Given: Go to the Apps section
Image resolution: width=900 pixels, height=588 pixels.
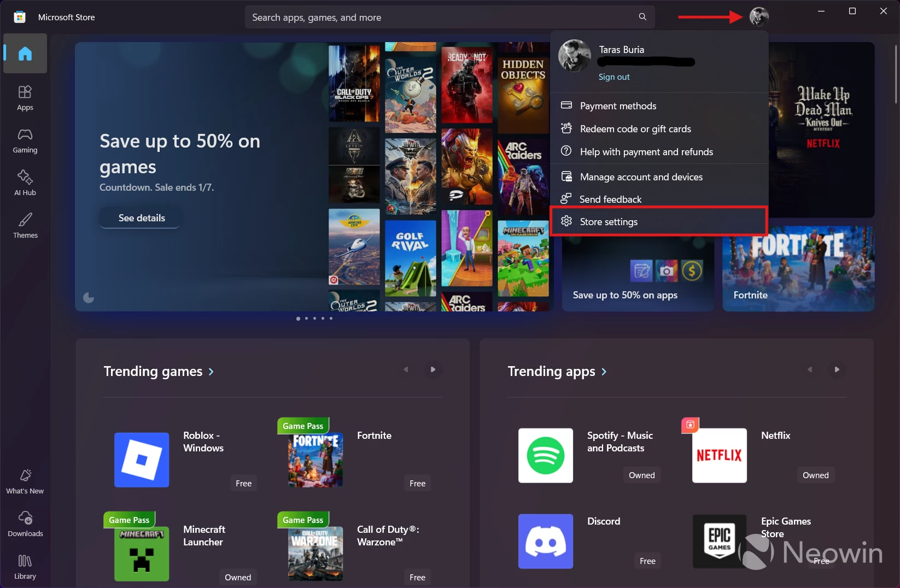Looking at the screenshot, I should [25, 98].
